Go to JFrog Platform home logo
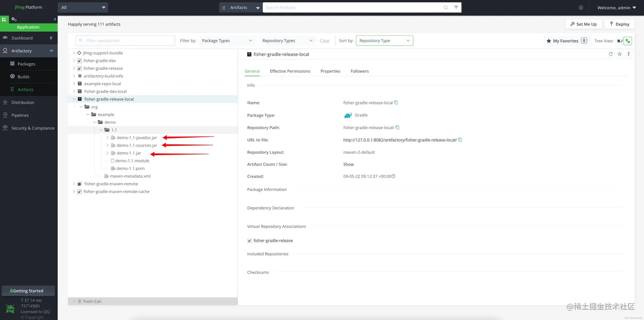Image resolution: width=644 pixels, height=320 pixels. [28, 7]
